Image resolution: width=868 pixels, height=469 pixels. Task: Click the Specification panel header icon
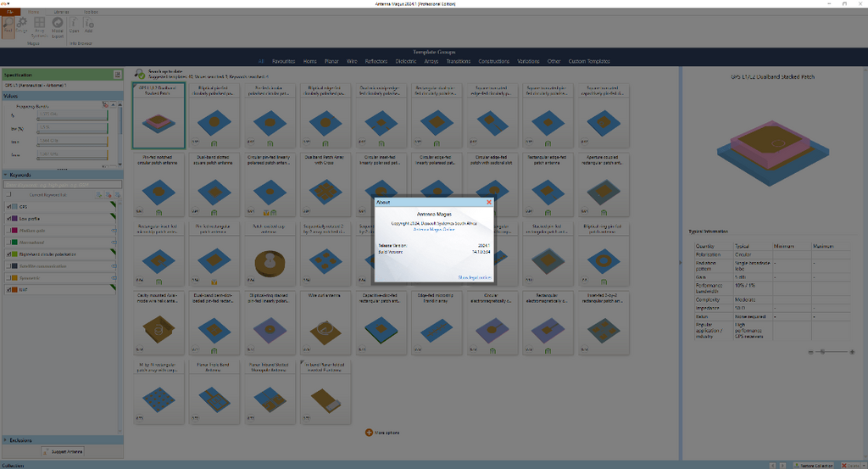click(x=117, y=74)
